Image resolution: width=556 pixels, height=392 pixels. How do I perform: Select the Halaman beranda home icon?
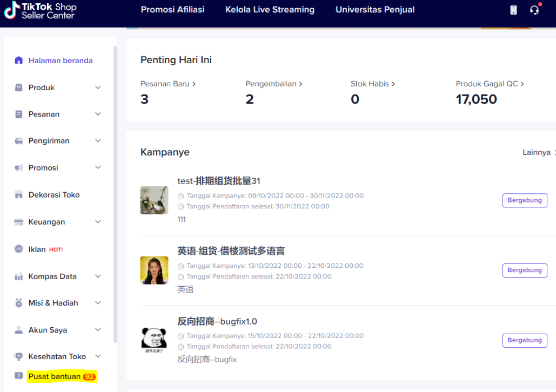19,60
